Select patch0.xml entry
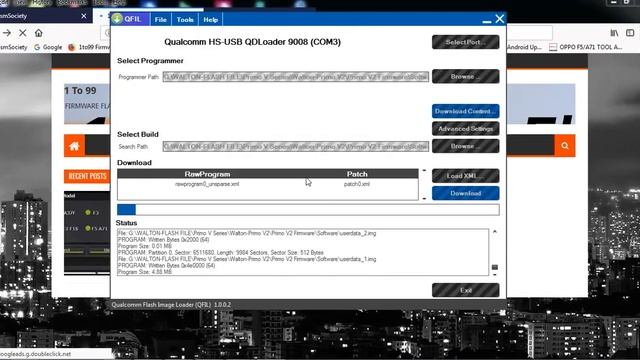Viewport: 640px width, 360px height. point(357,184)
